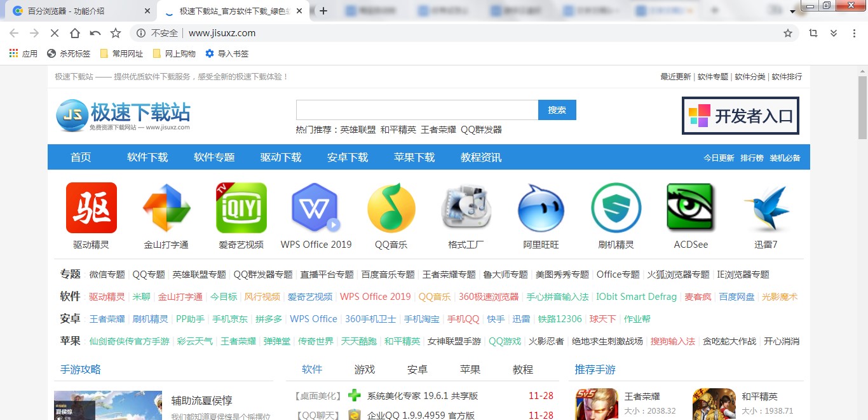The width and height of the screenshot is (868, 420).
Task: Open 格式工厂 from the icon row
Action: [x=466, y=207]
